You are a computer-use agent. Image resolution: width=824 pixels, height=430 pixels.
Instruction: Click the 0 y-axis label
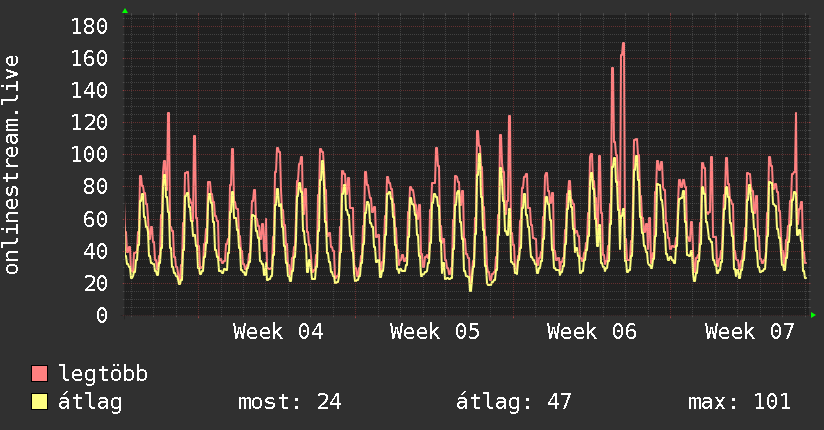point(102,315)
